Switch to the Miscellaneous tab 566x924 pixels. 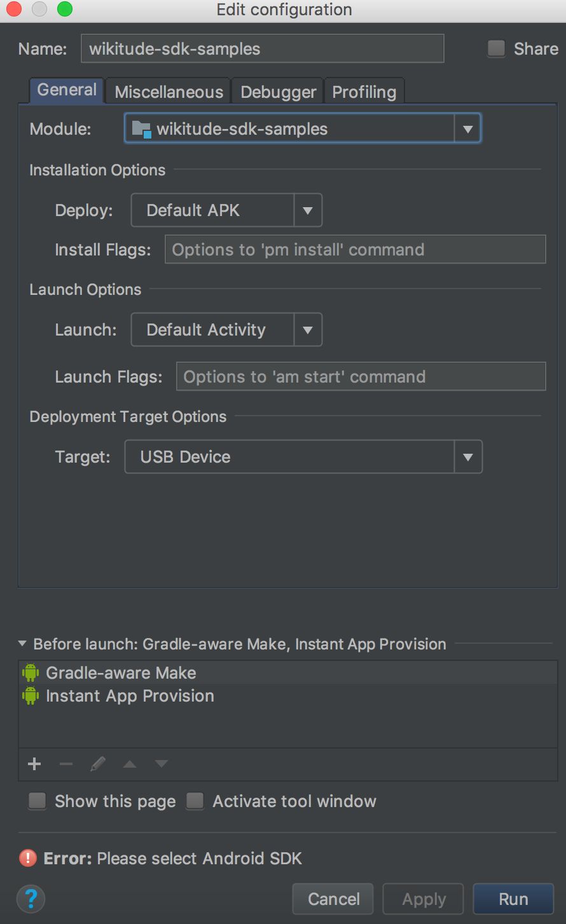pyautogui.click(x=169, y=92)
